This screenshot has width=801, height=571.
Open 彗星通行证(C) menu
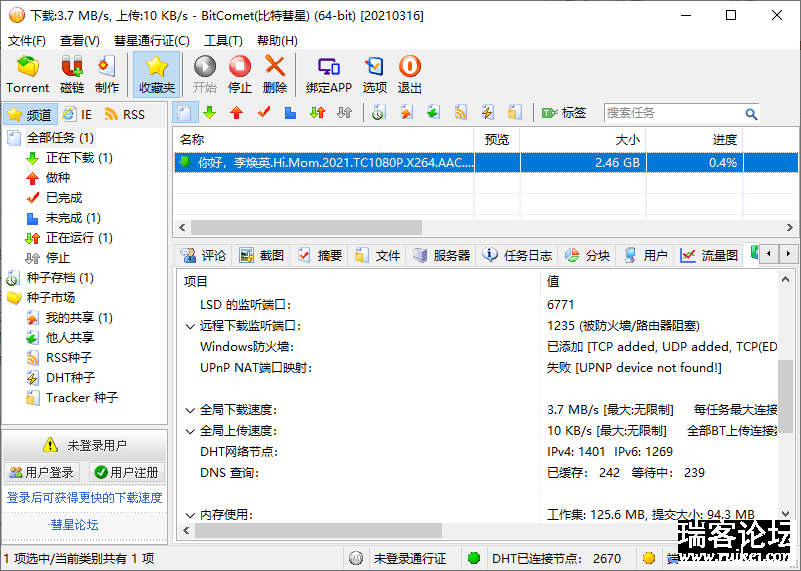pos(152,41)
